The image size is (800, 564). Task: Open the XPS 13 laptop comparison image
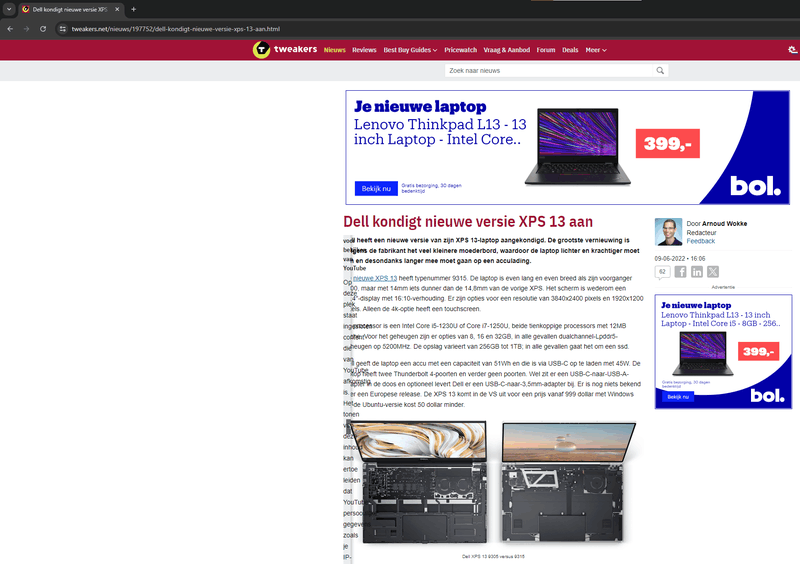pyautogui.click(x=493, y=483)
